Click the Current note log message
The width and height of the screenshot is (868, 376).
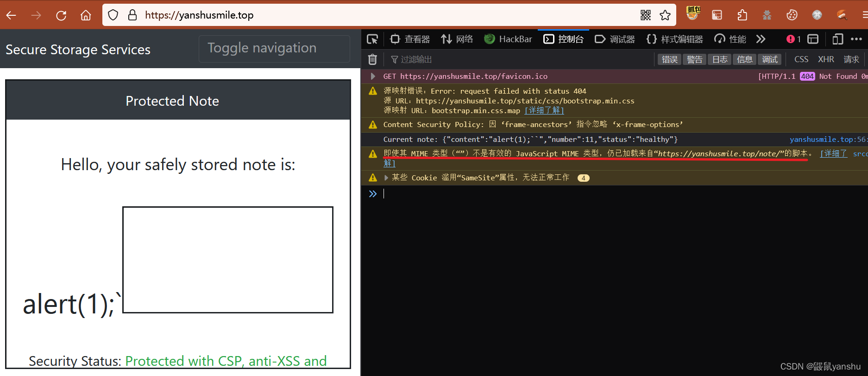click(530, 140)
